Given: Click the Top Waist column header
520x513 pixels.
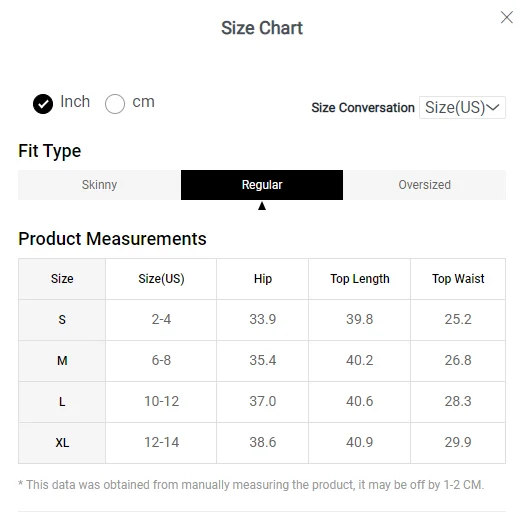Looking at the screenshot, I should pyautogui.click(x=458, y=279).
